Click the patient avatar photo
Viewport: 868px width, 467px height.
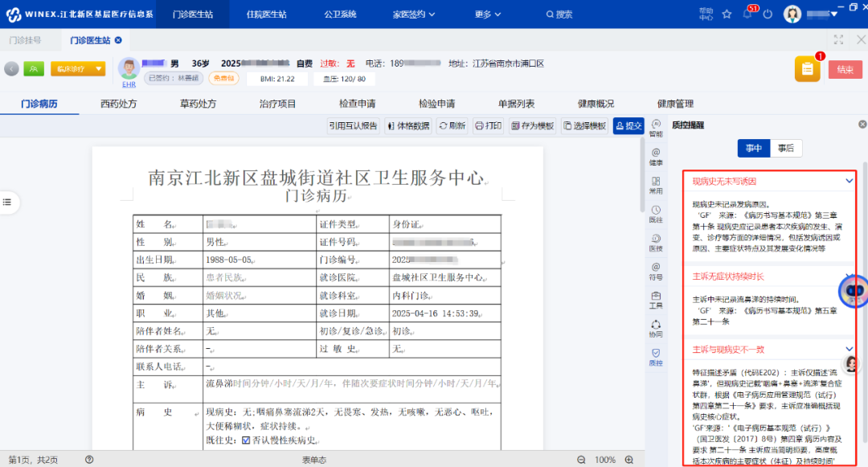pyautogui.click(x=129, y=68)
